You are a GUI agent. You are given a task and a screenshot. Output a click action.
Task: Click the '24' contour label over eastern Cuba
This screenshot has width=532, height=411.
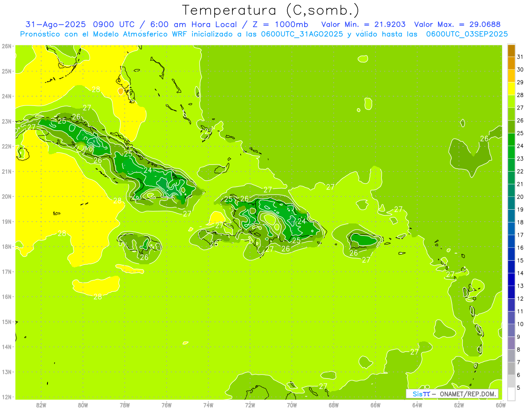(x=148, y=170)
